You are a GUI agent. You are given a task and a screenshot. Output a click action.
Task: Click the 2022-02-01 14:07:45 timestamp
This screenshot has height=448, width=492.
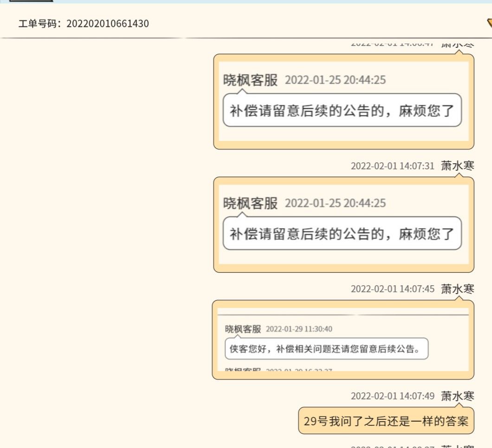pyautogui.click(x=392, y=289)
